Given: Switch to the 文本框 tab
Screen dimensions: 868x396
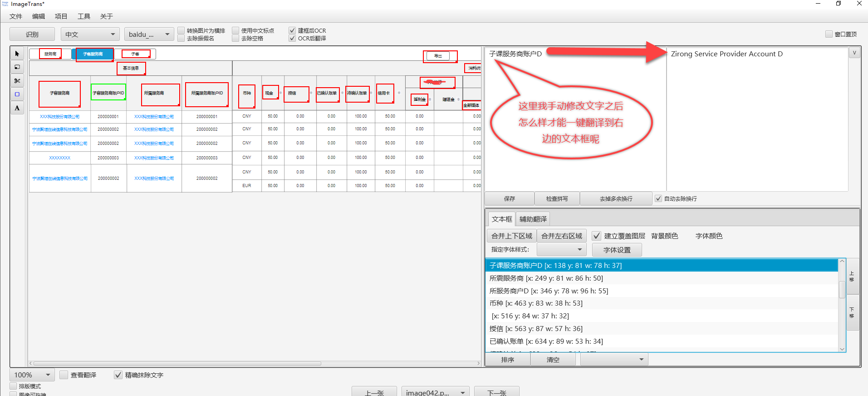Looking at the screenshot, I should (502, 219).
